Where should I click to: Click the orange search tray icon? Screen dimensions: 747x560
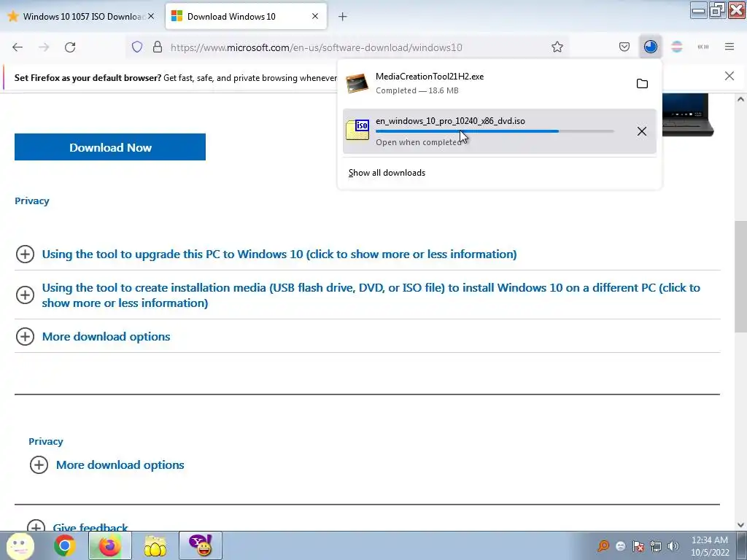coord(603,546)
